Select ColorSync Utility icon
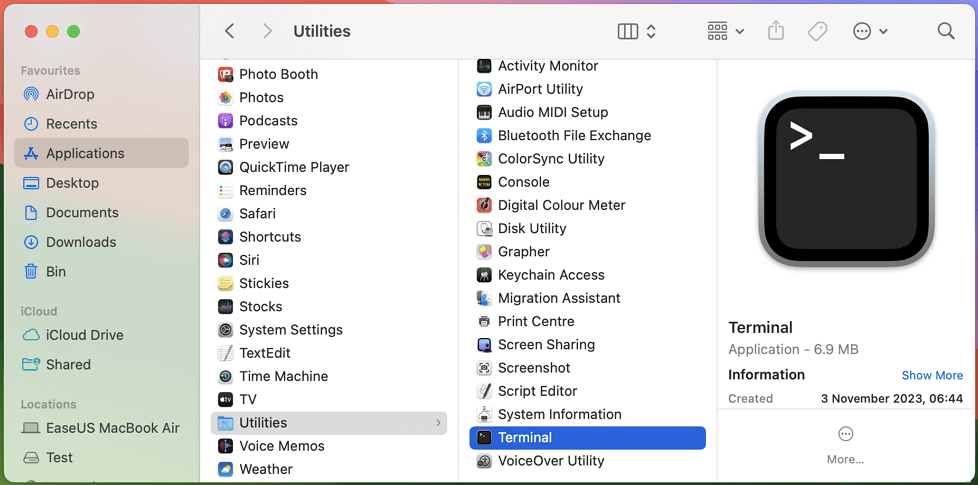 (x=484, y=158)
